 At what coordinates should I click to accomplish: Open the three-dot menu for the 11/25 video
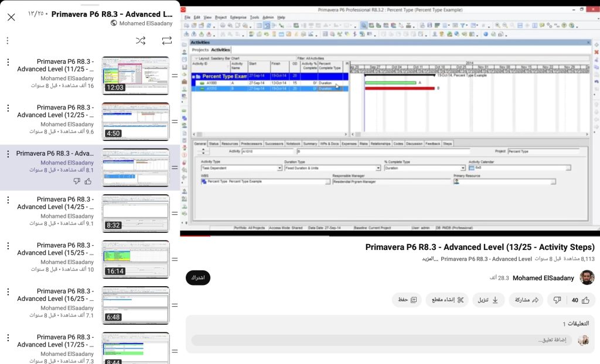pyautogui.click(x=8, y=62)
